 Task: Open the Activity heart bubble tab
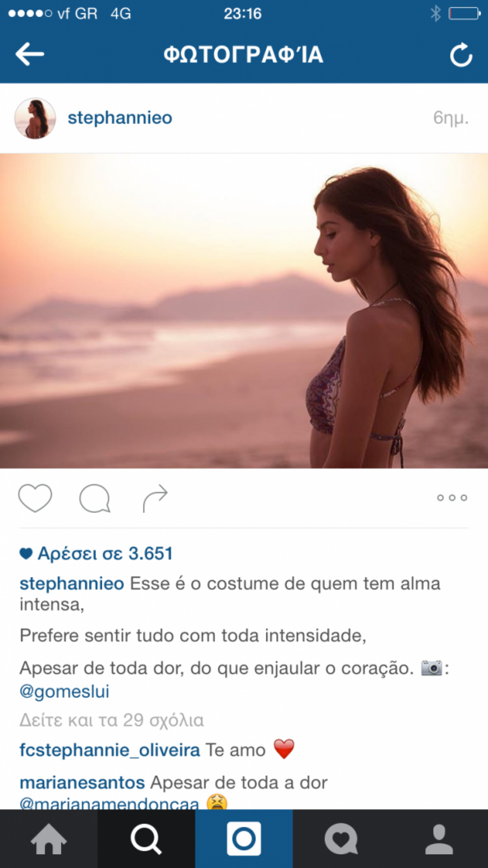342,839
